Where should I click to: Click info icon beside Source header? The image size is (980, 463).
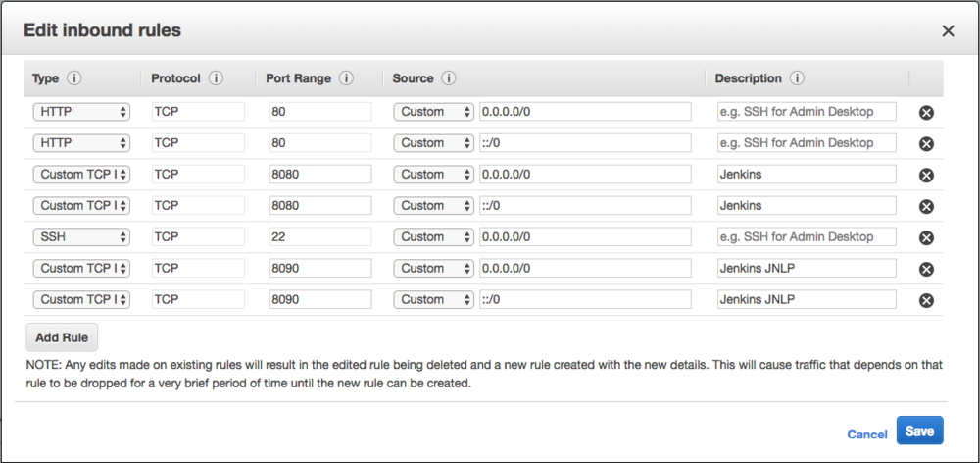[x=448, y=78]
